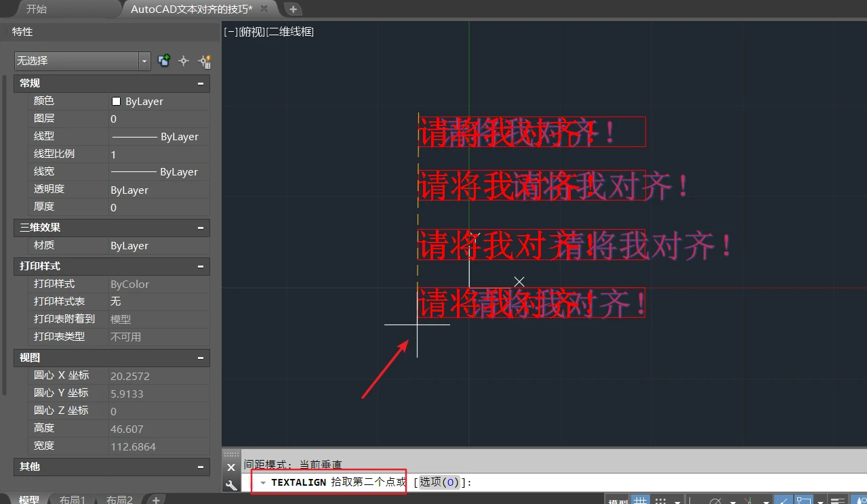The height and width of the screenshot is (504, 867).
Task: Switch to the 布局2 layout tab
Action: point(119,500)
